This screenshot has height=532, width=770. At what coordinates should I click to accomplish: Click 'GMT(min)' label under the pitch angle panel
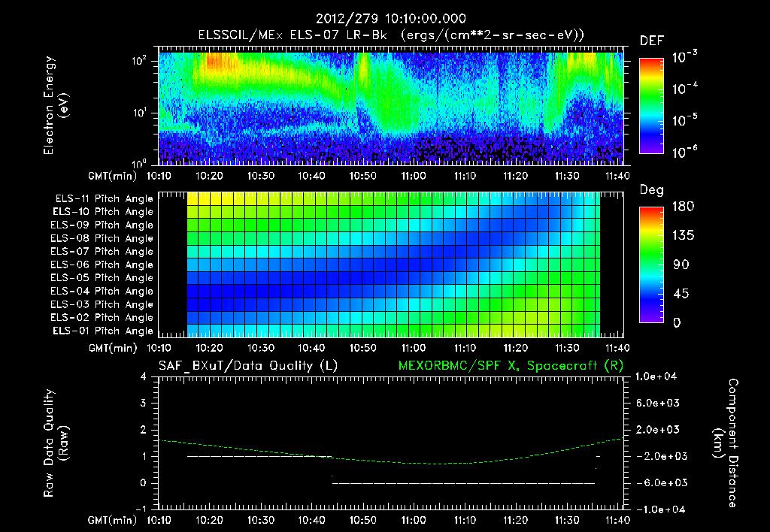[x=113, y=349]
